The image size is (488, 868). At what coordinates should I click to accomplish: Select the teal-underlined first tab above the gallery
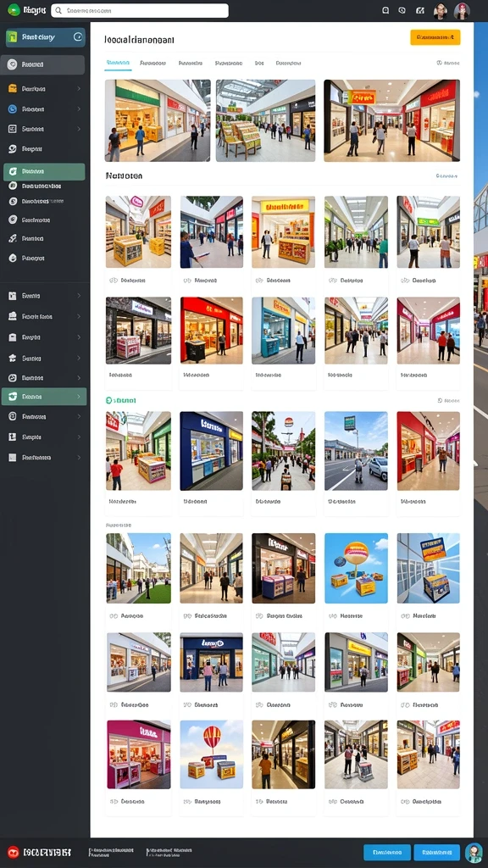point(118,63)
